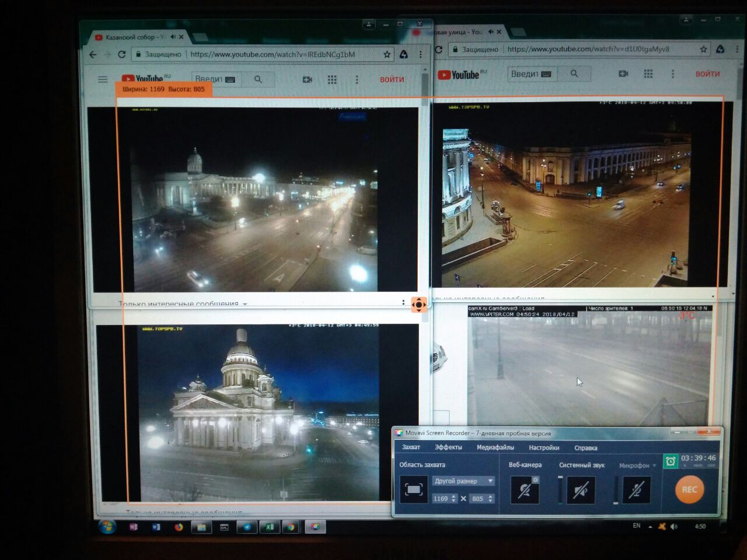Mute audio icon on Казанский собор tab

[173, 37]
